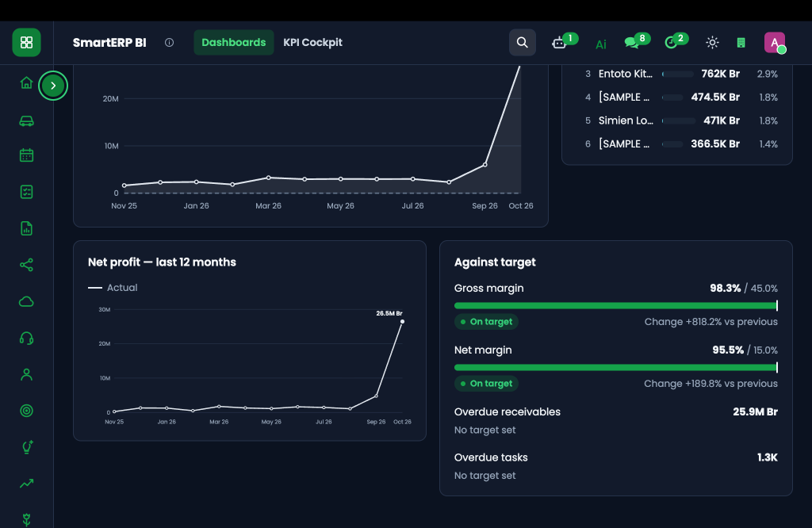Click the Sep 26 point on the upper chart
The width and height of the screenshot is (812, 528).
point(485,165)
